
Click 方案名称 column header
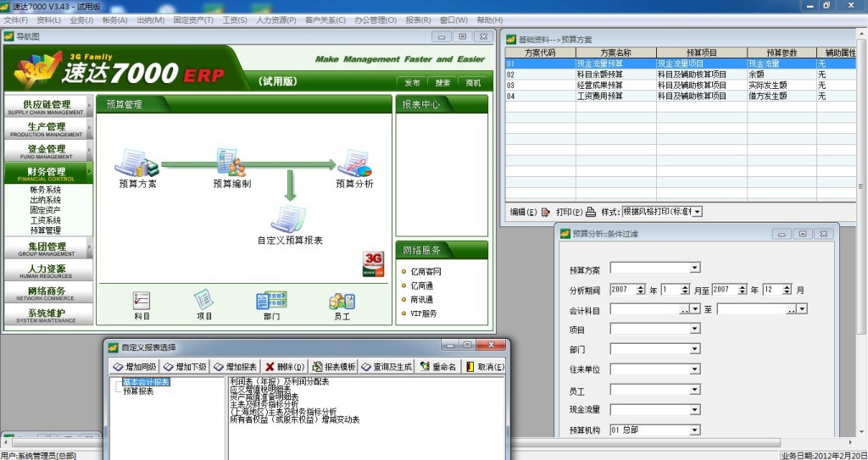[x=615, y=53]
